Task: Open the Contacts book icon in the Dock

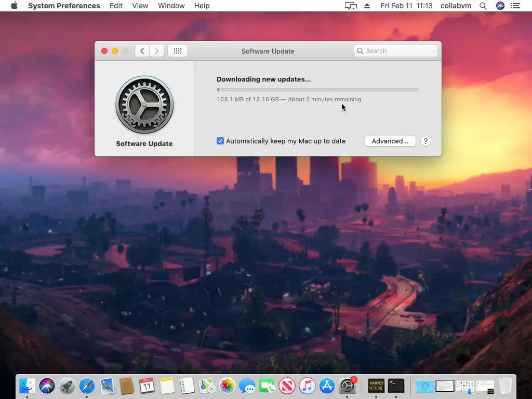Action: pos(127,386)
